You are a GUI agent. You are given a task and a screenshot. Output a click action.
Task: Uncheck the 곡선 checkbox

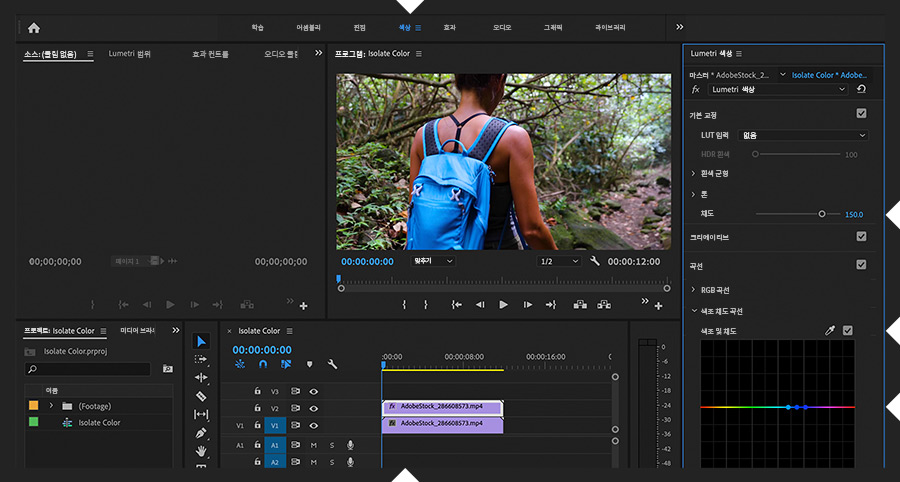click(x=861, y=265)
